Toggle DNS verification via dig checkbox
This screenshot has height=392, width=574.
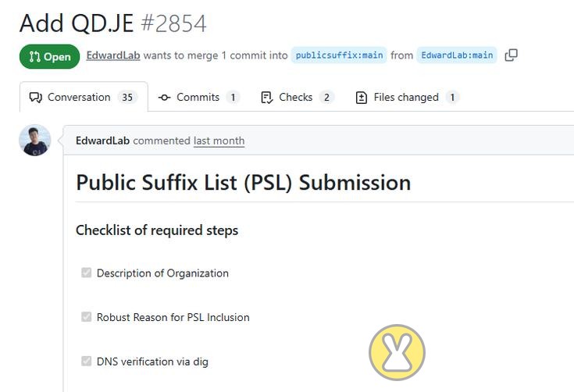(x=87, y=361)
